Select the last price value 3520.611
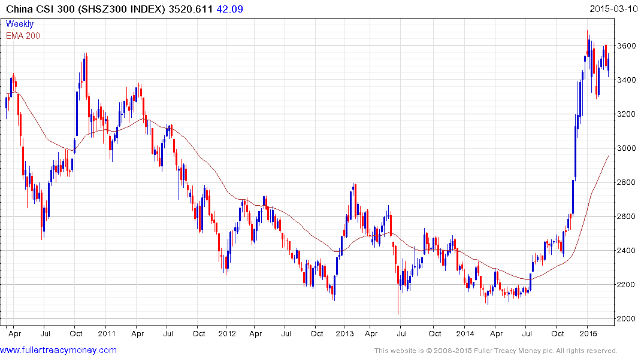 click(x=191, y=9)
